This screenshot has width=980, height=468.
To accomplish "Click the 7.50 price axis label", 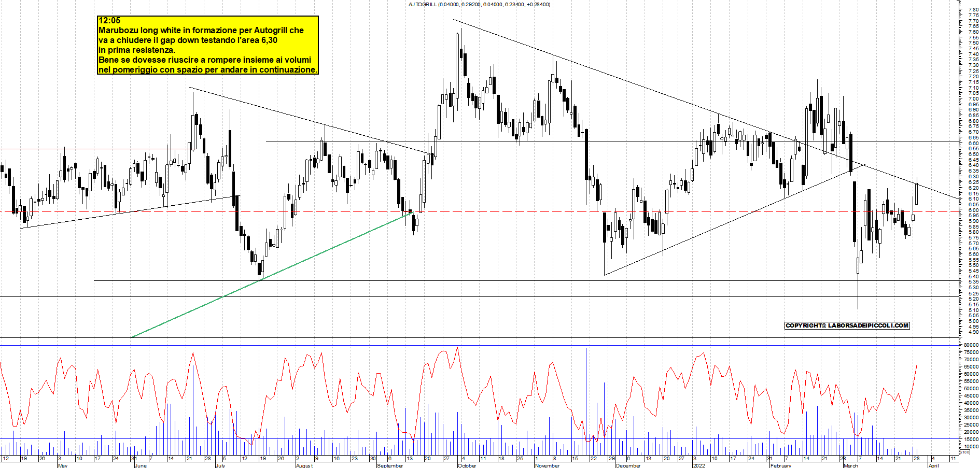I will click(973, 43).
